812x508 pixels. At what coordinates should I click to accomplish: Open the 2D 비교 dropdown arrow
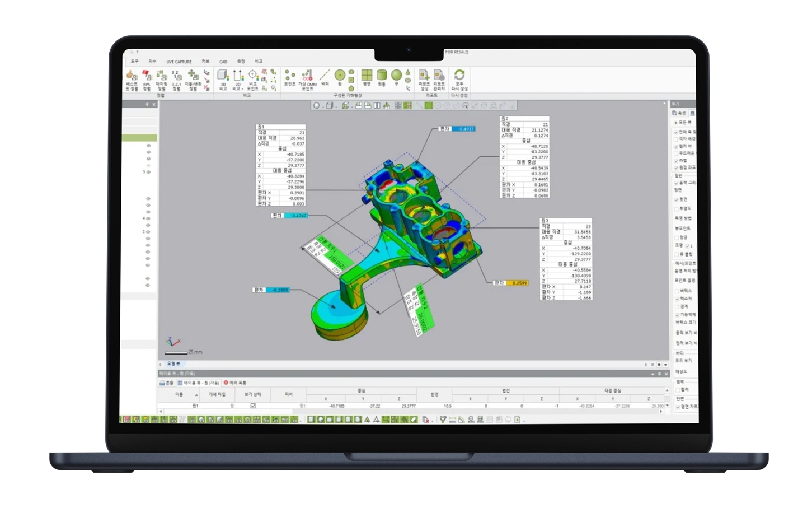click(x=242, y=89)
